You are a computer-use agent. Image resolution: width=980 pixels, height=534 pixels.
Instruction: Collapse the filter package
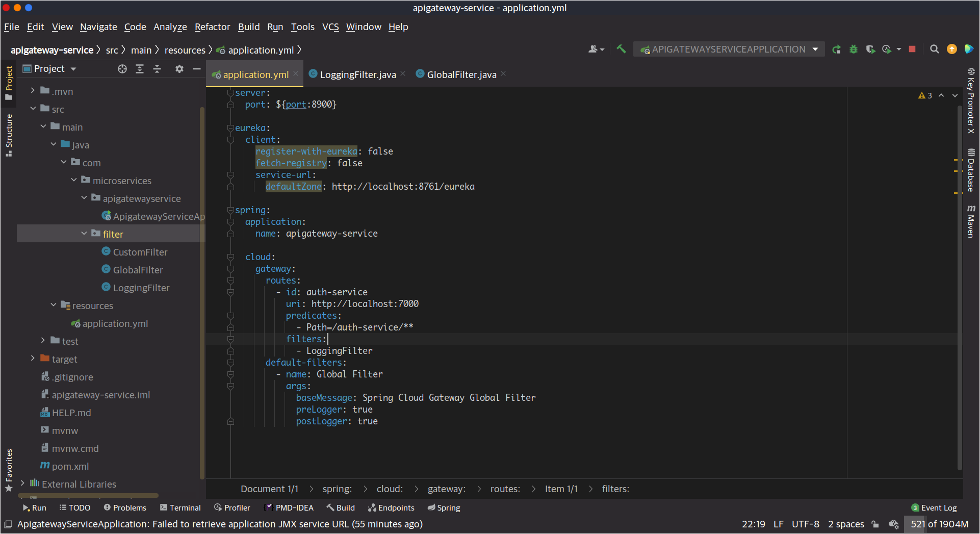pyautogui.click(x=84, y=233)
